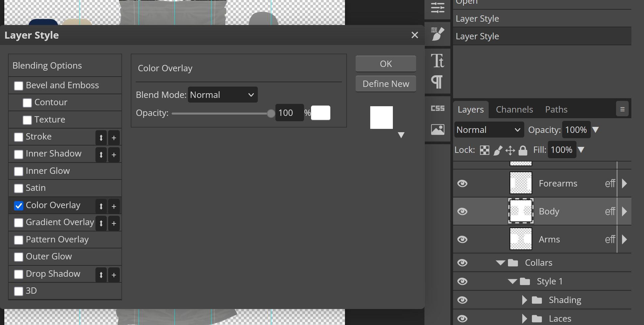Screen dimensions: 644x325
Task: Enable the Drop Shadow checkbox
Action: (x=19, y=274)
